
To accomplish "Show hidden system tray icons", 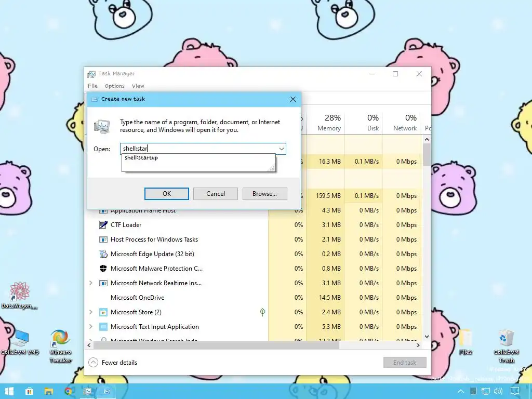I will coord(460,392).
